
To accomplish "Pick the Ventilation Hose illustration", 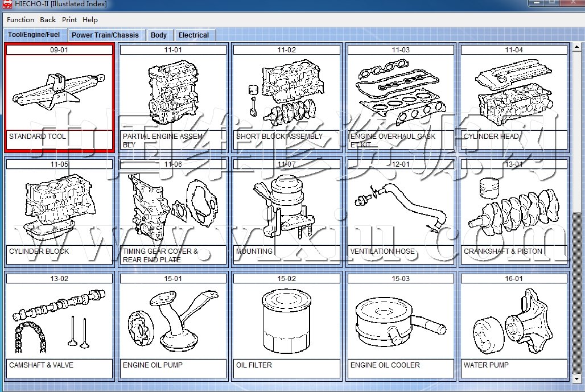I will pyautogui.click(x=401, y=207).
